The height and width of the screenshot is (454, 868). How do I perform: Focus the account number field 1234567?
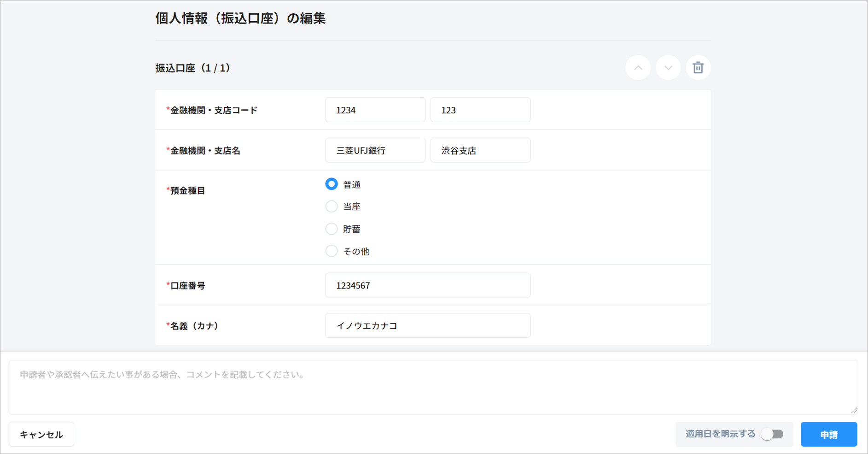pyautogui.click(x=427, y=285)
